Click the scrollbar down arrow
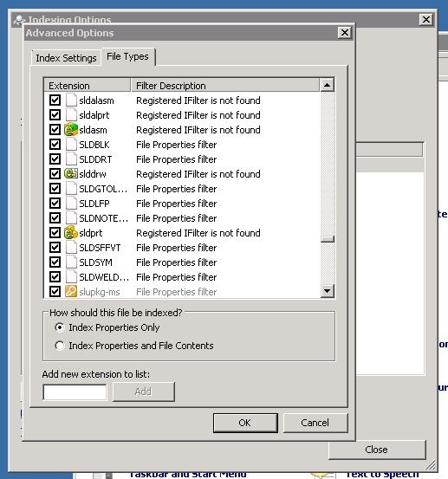 coord(327,291)
